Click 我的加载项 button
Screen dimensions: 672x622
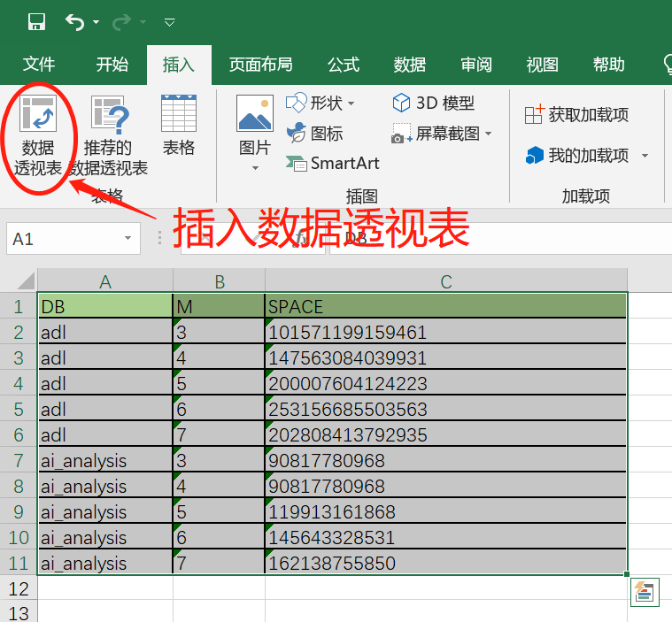click(576, 155)
